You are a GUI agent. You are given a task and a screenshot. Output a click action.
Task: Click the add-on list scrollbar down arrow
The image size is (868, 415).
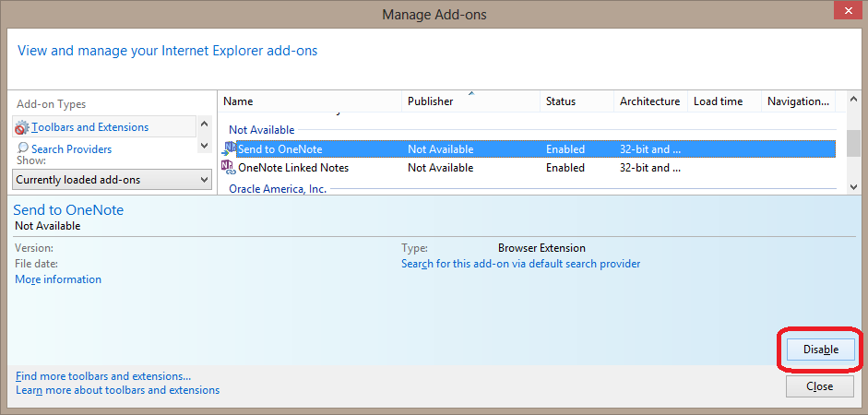point(853,187)
